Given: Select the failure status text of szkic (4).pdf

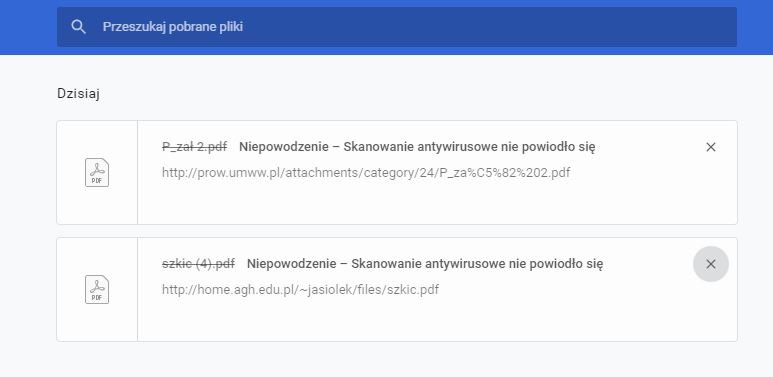Looking at the screenshot, I should coord(425,264).
